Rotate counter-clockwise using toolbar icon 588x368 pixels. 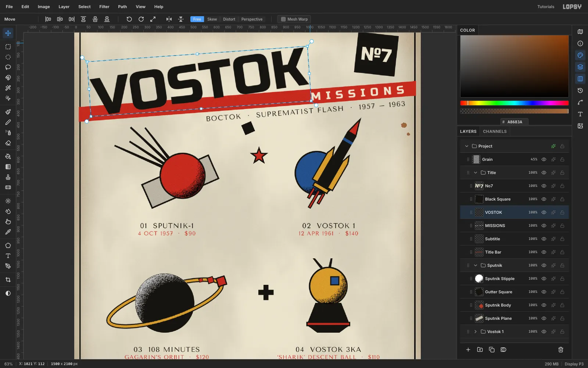129,19
